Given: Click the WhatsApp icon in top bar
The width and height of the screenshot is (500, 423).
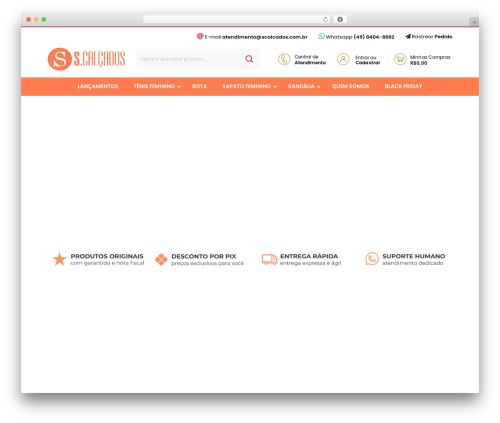Looking at the screenshot, I should (321, 36).
